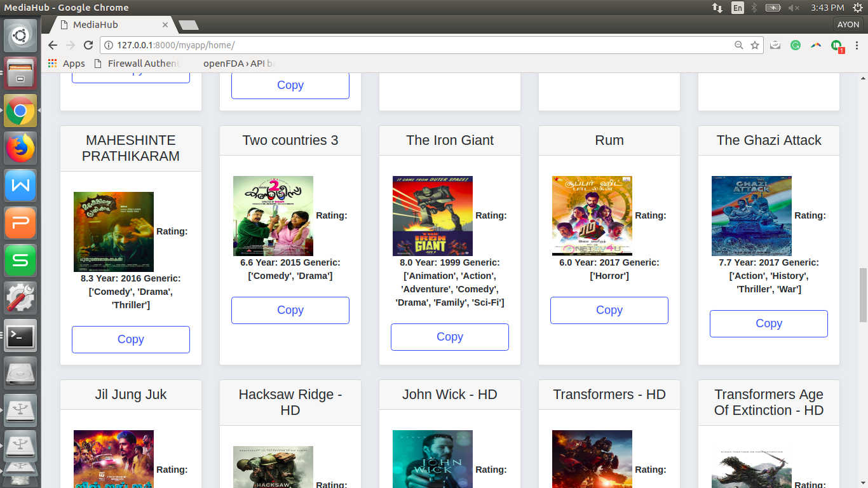Click Copy under The Iron Giant
The height and width of the screenshot is (488, 868).
click(450, 337)
